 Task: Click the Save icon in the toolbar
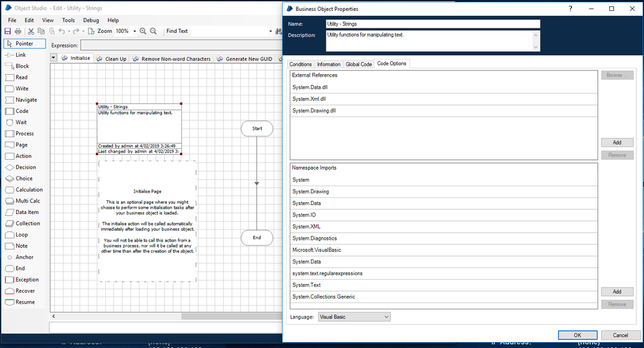[8, 31]
